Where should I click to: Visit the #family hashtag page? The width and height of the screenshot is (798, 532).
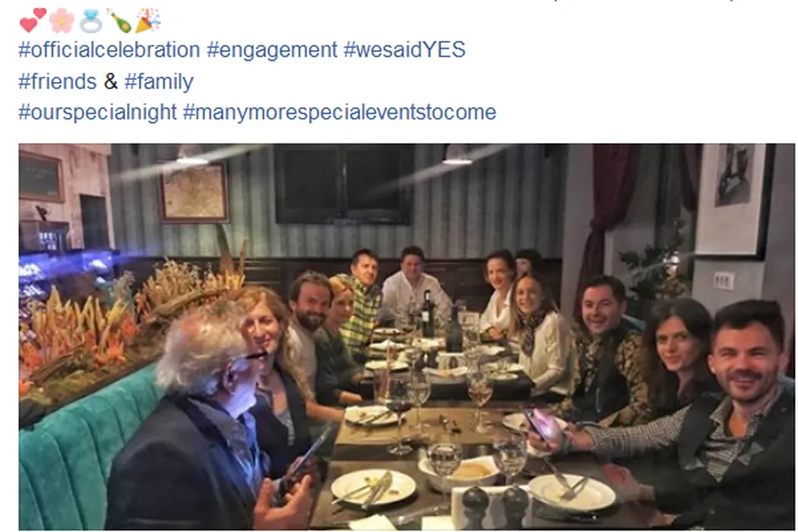(x=159, y=81)
